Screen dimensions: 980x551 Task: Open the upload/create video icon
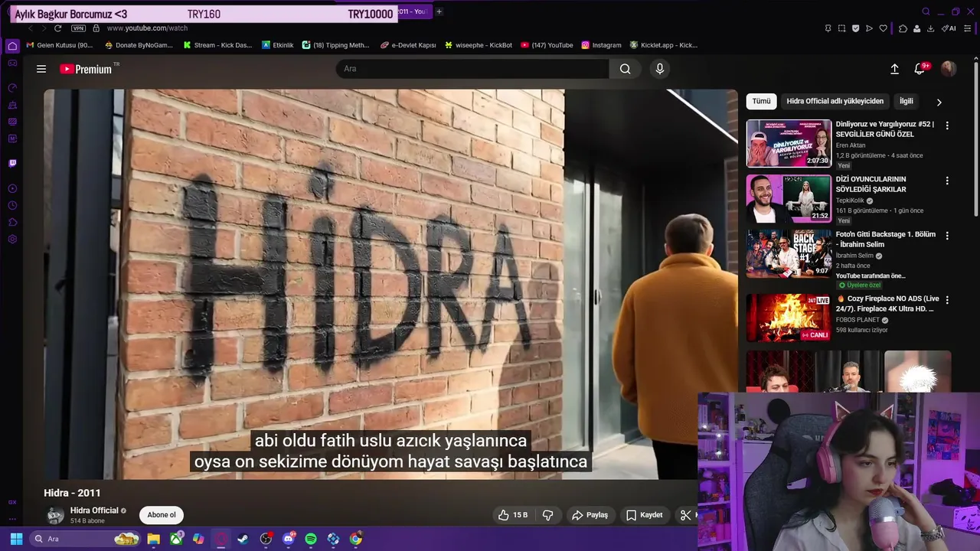pos(894,69)
